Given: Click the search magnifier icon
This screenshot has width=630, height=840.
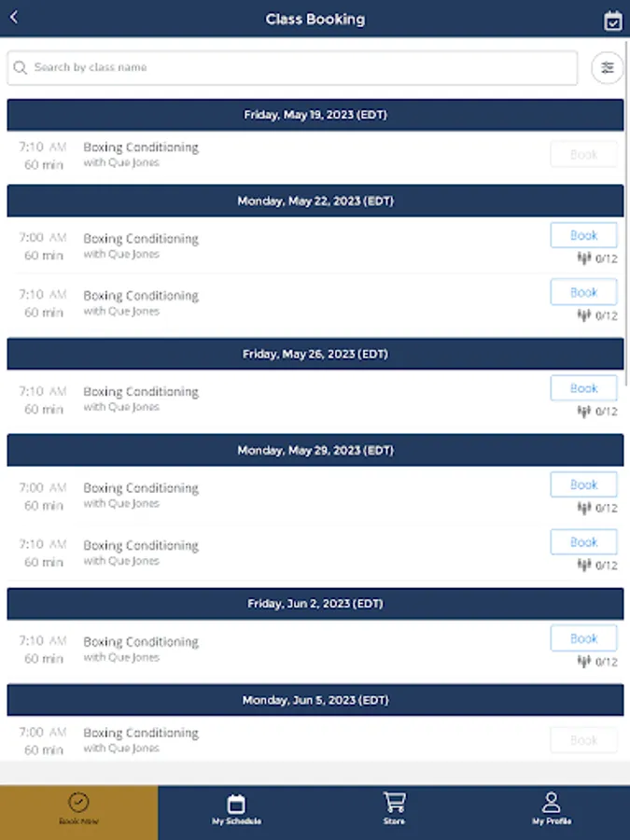Looking at the screenshot, I should 21,67.
